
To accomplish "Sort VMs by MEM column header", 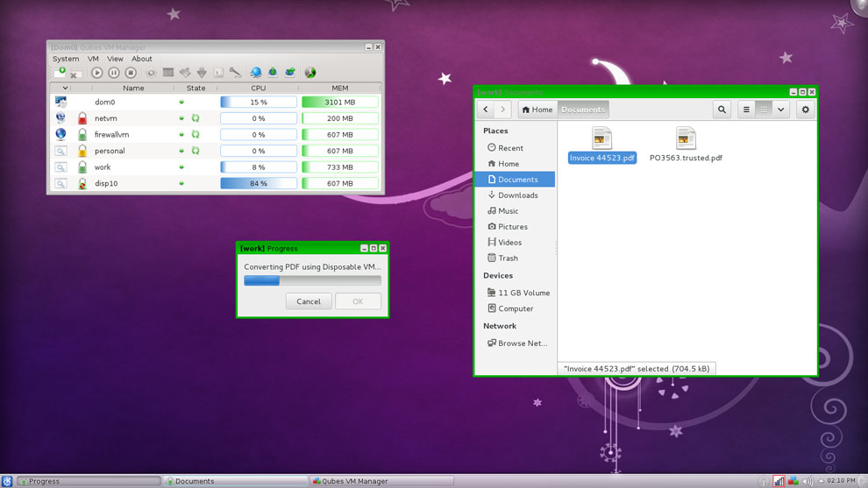I will point(340,88).
